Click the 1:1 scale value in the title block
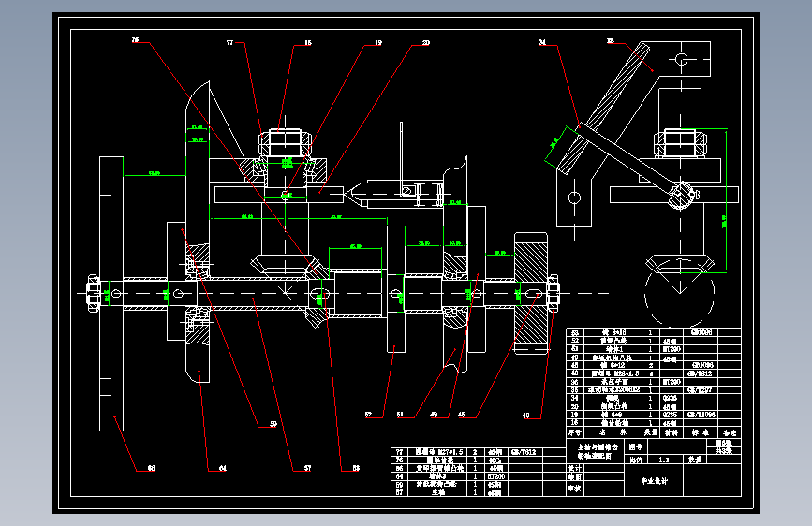The width and height of the screenshot is (812, 526). click(664, 460)
